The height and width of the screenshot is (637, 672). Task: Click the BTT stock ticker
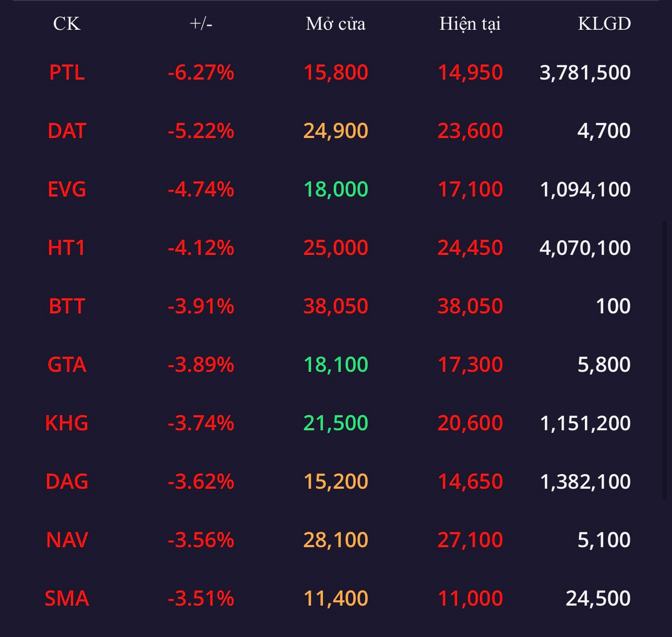click(67, 306)
